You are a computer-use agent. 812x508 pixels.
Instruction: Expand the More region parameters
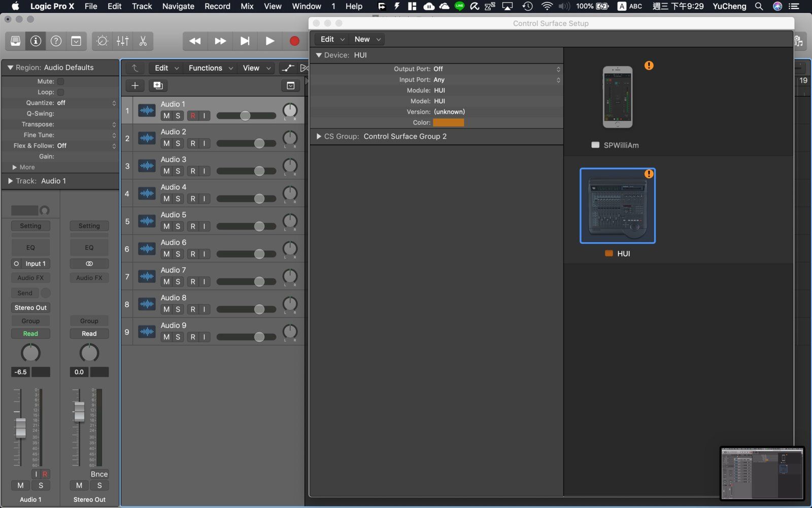(x=15, y=167)
